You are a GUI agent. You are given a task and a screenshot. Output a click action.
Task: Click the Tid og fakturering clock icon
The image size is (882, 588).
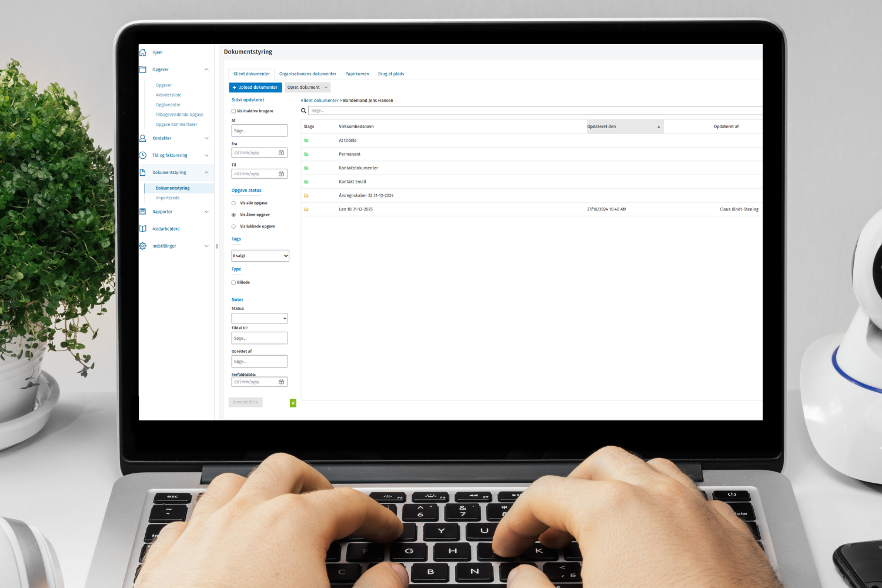click(142, 155)
